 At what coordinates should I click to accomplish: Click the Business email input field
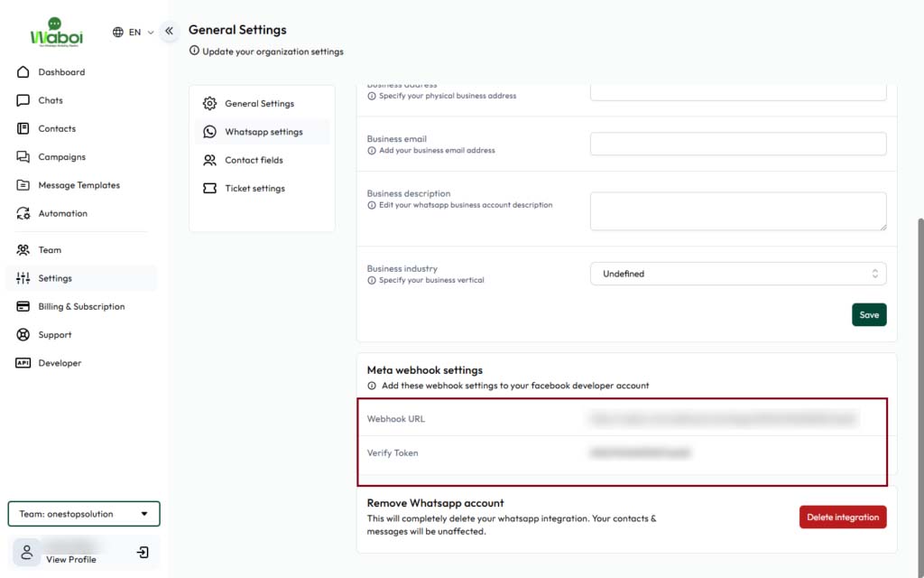click(x=737, y=144)
